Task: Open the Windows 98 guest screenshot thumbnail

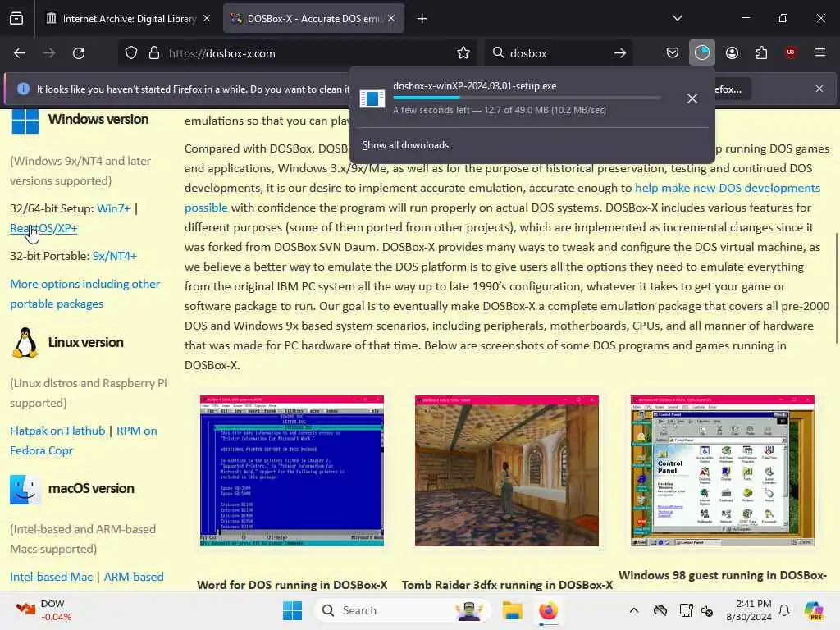Action: (722, 471)
